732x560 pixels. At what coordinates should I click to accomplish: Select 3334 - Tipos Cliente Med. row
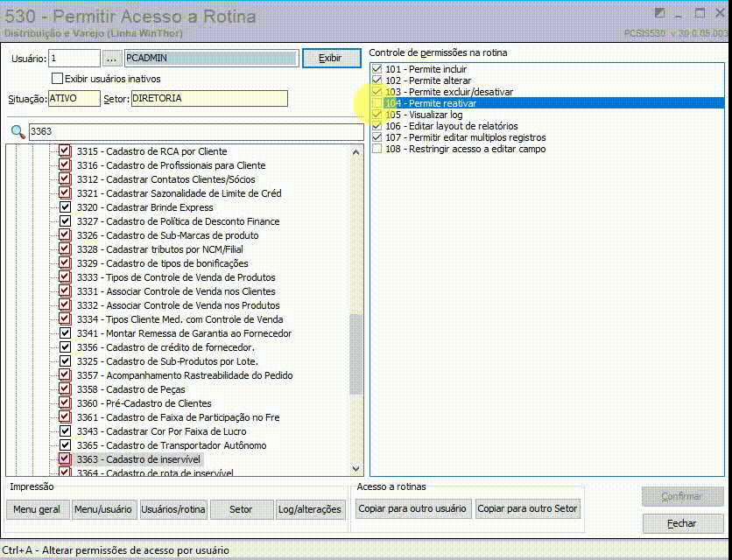(x=179, y=319)
